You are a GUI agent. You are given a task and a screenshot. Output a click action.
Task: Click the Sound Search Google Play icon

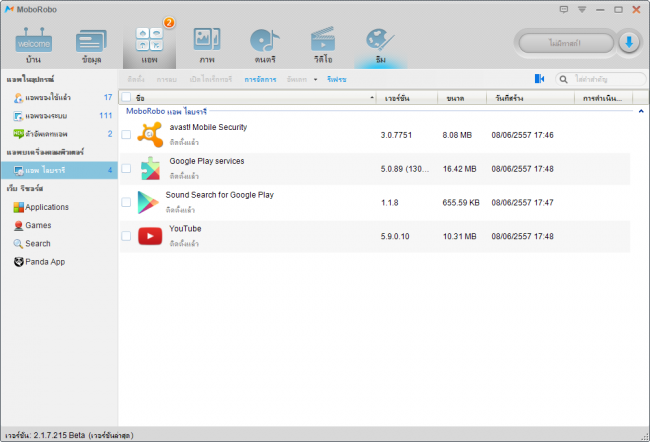click(x=148, y=202)
